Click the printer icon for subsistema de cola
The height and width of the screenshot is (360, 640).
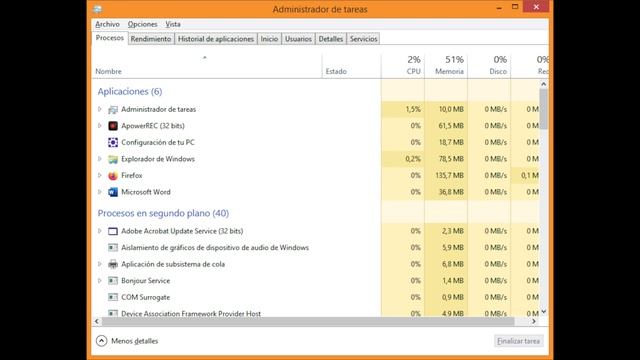tap(113, 264)
